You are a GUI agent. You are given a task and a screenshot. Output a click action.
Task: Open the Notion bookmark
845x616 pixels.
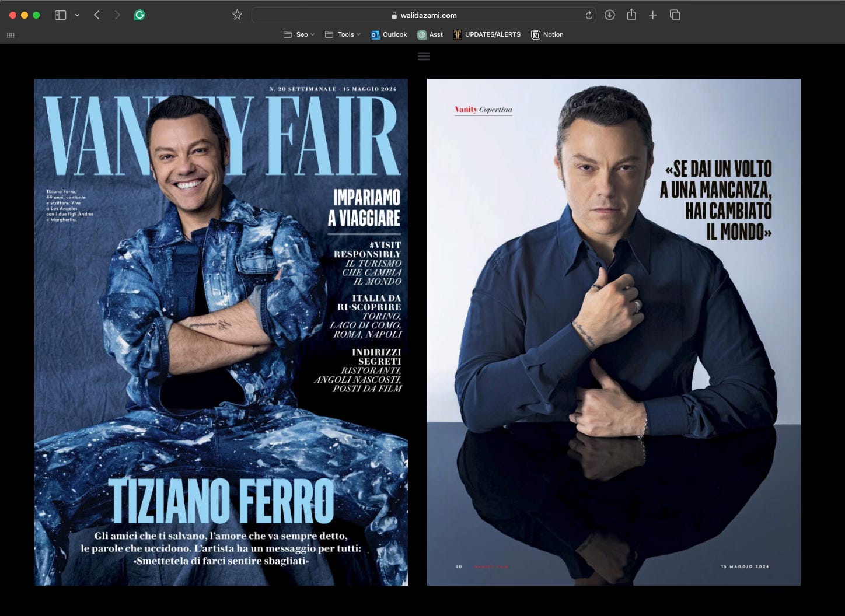[x=547, y=34]
